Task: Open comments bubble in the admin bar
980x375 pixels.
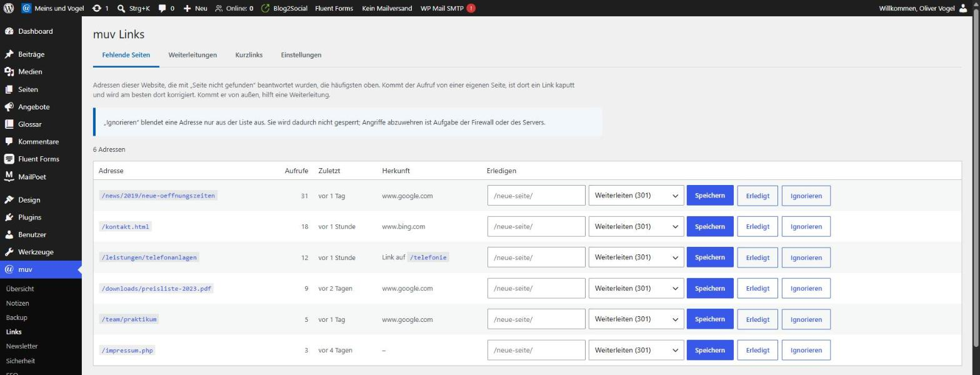Action: tap(162, 9)
